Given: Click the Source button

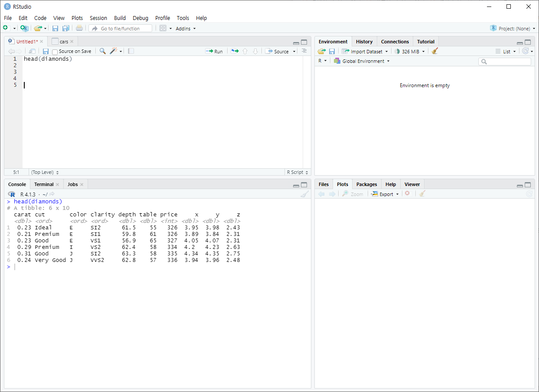Looking at the screenshot, I should 277,51.
